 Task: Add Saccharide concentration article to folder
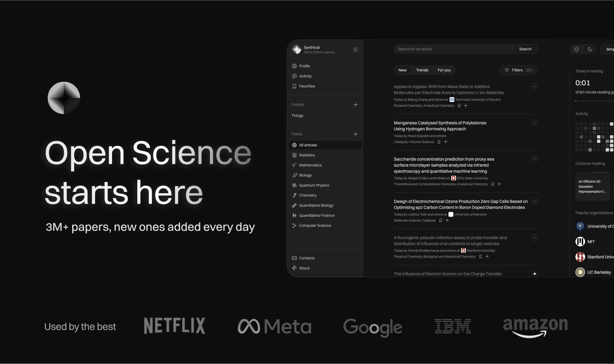pos(499,184)
